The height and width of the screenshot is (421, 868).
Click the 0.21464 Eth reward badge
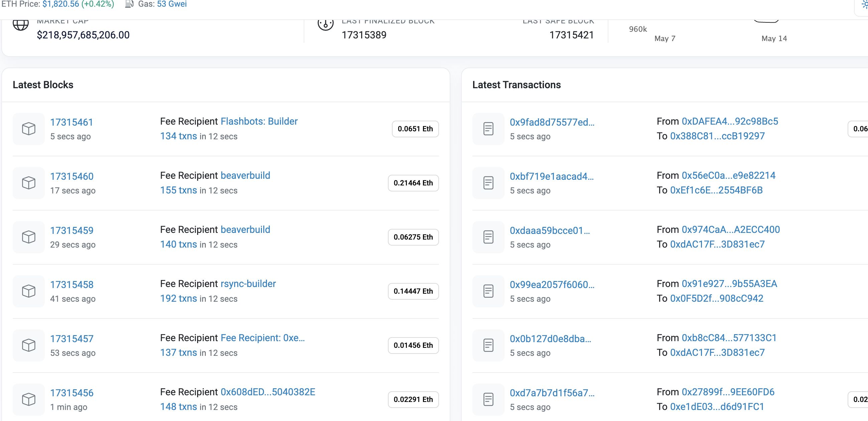(x=413, y=183)
